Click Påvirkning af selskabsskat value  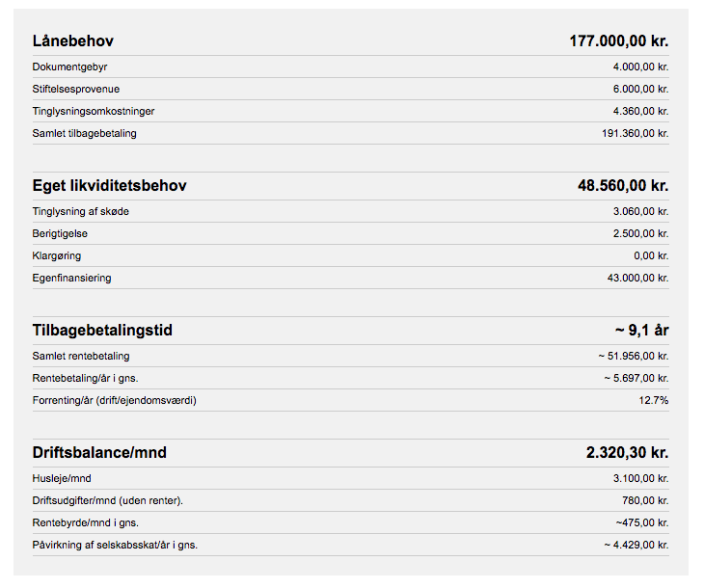(636, 545)
